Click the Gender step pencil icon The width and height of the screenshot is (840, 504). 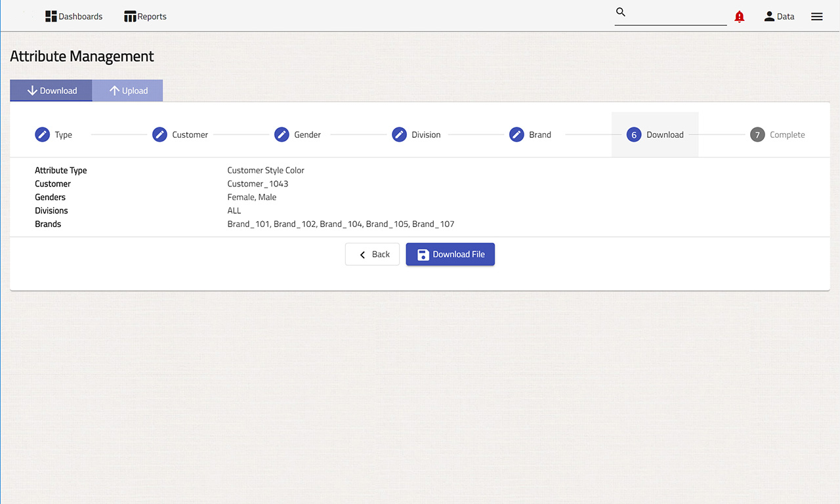click(x=282, y=135)
